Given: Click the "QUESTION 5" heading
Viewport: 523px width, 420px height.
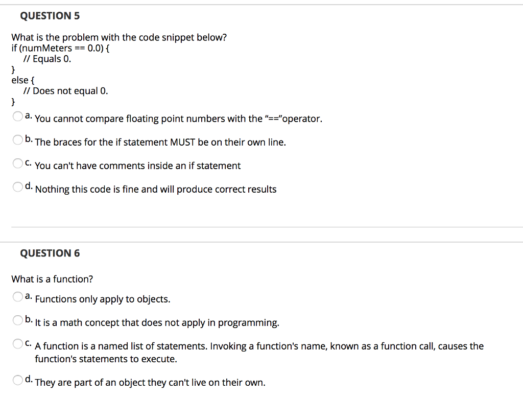Looking at the screenshot, I should pos(50,16).
